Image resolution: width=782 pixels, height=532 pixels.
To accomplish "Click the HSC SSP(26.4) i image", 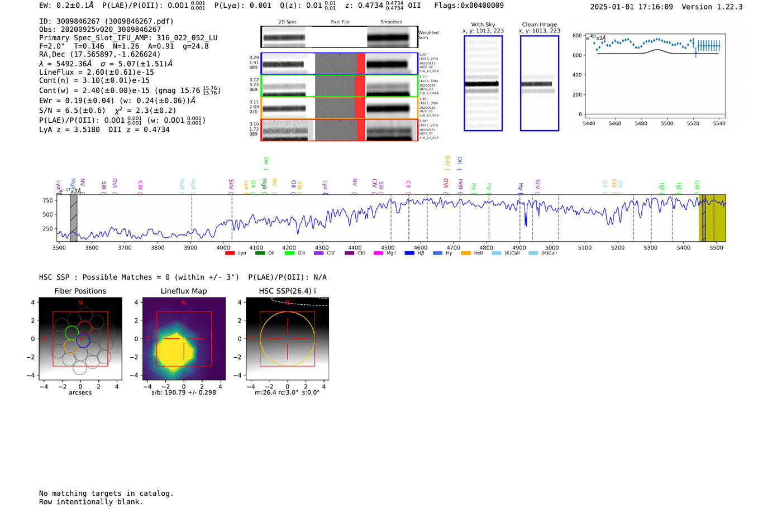I will 287,339.
